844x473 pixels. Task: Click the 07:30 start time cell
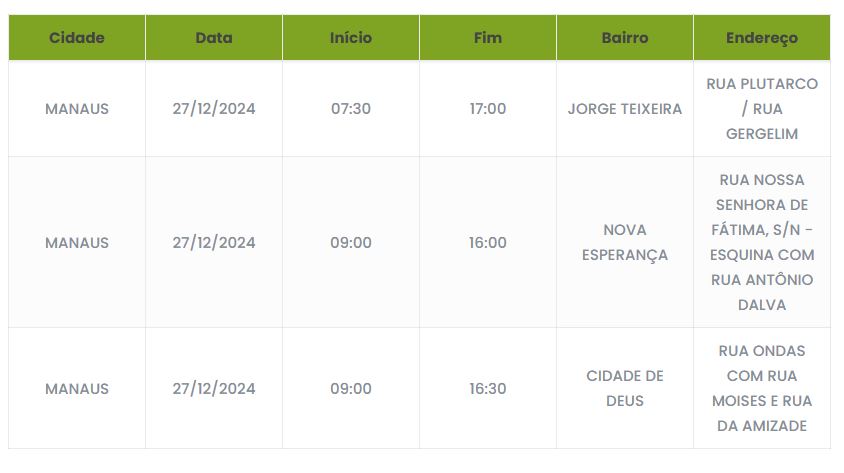click(x=351, y=109)
